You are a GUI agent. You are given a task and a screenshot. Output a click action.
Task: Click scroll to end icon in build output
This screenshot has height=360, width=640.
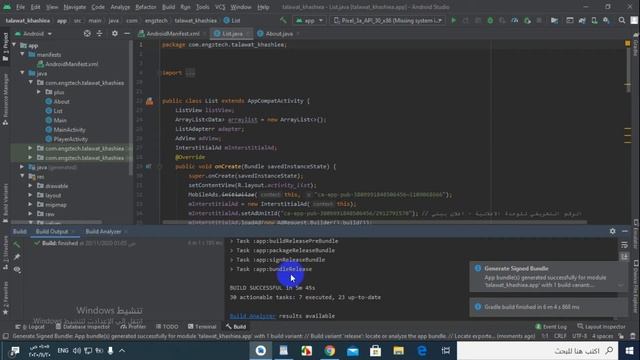[624, 256]
